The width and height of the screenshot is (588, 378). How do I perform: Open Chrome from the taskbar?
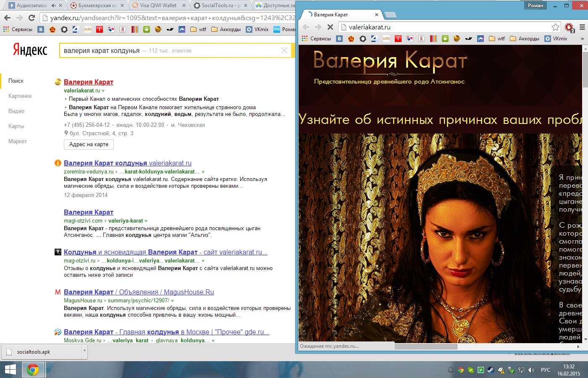pos(33,370)
